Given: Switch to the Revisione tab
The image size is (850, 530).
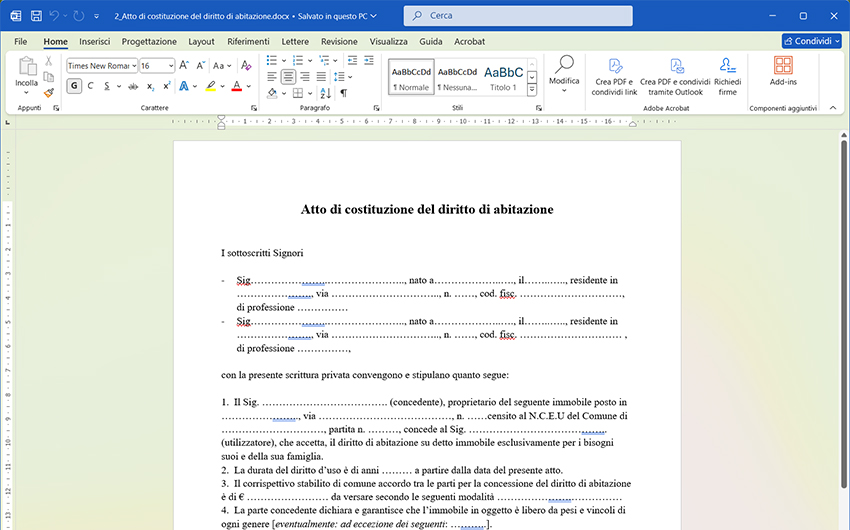Looking at the screenshot, I should pyautogui.click(x=339, y=41).
